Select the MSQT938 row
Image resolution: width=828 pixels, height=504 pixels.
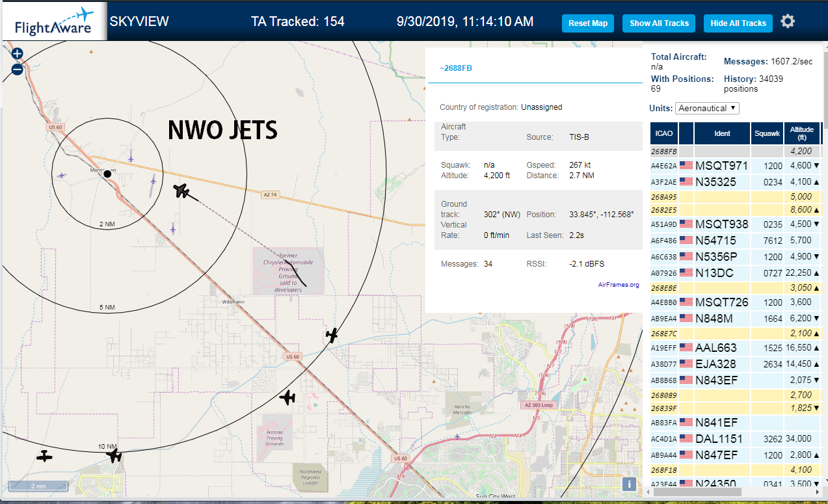(x=735, y=224)
